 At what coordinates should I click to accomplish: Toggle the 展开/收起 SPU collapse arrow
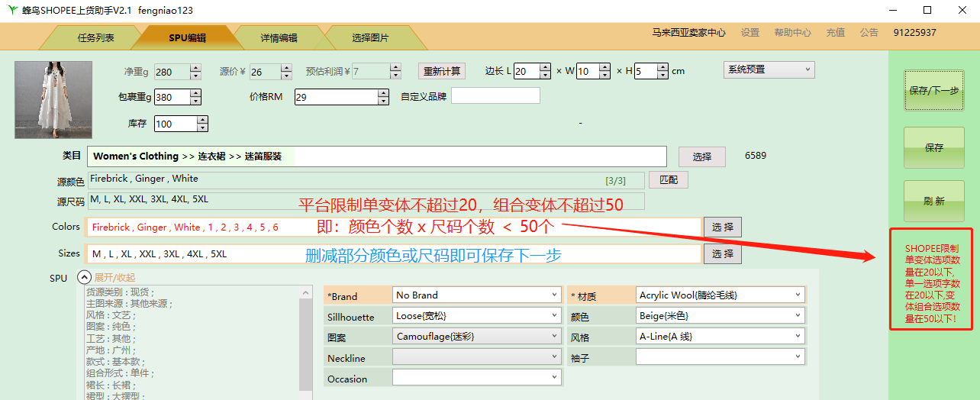[85, 278]
